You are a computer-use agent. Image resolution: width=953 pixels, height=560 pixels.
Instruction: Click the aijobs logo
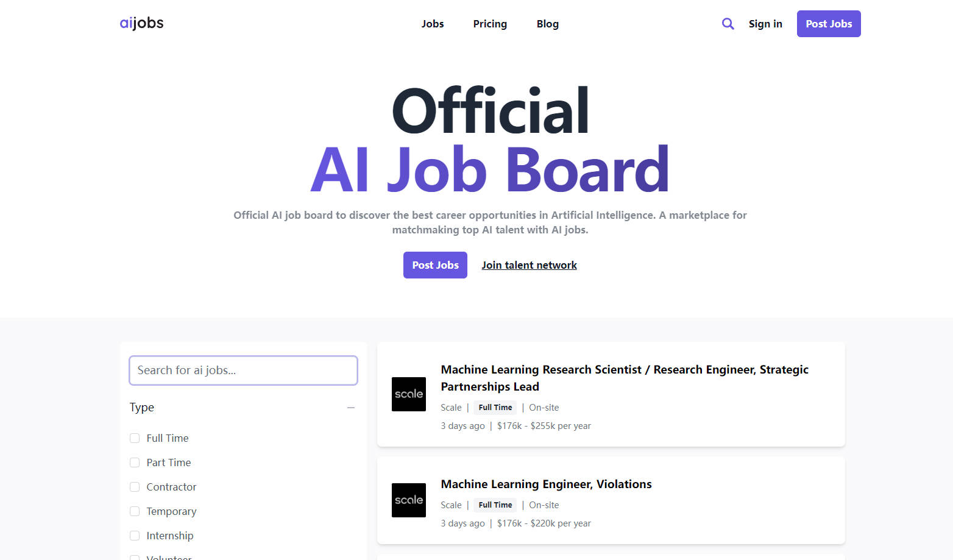coord(141,23)
